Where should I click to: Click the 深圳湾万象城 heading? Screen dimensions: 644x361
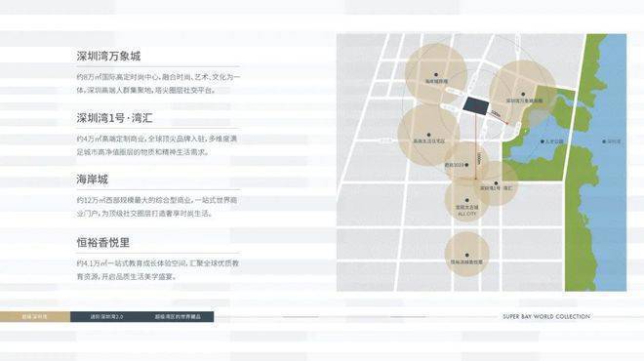pos(108,57)
